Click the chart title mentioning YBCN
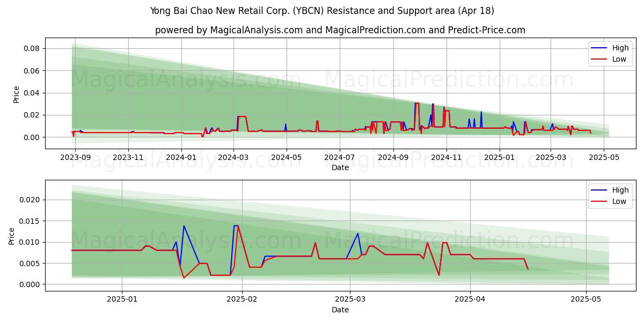 [x=322, y=11]
